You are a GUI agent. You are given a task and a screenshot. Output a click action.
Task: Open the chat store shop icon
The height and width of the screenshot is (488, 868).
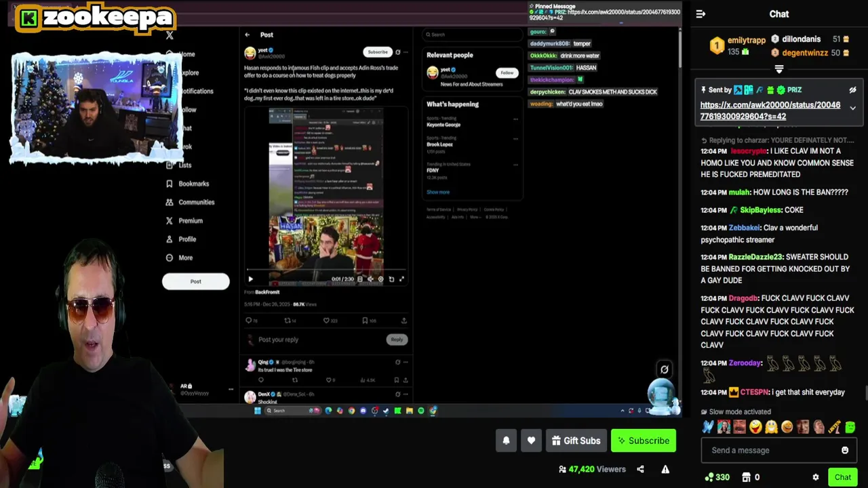pos(747,477)
